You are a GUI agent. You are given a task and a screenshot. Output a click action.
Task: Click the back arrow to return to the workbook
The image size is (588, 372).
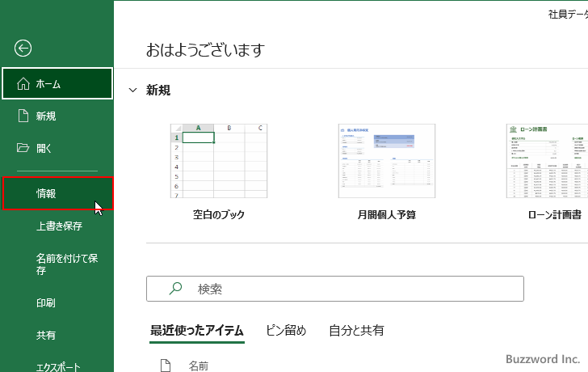(23, 49)
